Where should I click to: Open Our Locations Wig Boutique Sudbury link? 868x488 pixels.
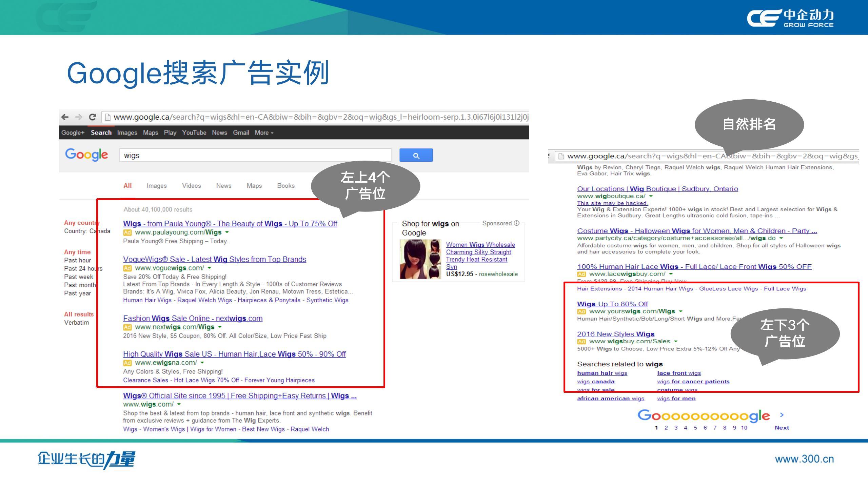(657, 189)
